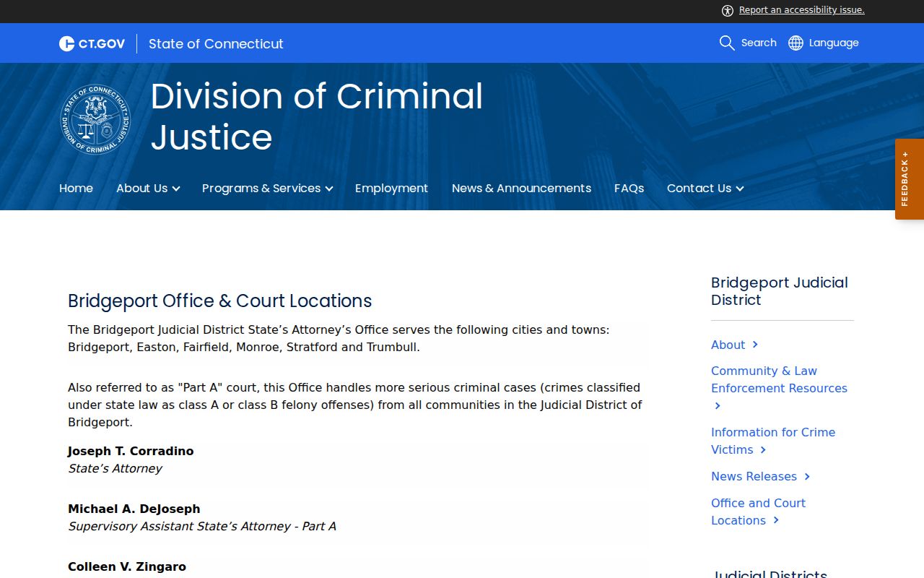Click the chevron after Office and Court Locations
The width and height of the screenshot is (924, 578).
click(x=776, y=520)
